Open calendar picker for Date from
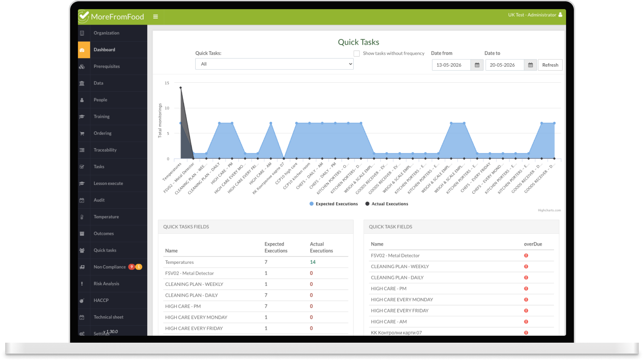This screenshot has height=360, width=644. click(x=477, y=65)
